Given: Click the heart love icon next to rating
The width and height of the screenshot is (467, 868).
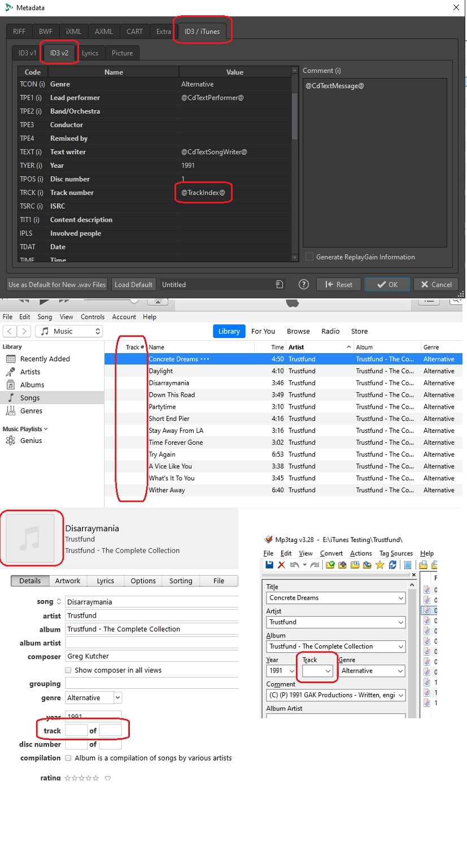Looking at the screenshot, I should coord(108,778).
